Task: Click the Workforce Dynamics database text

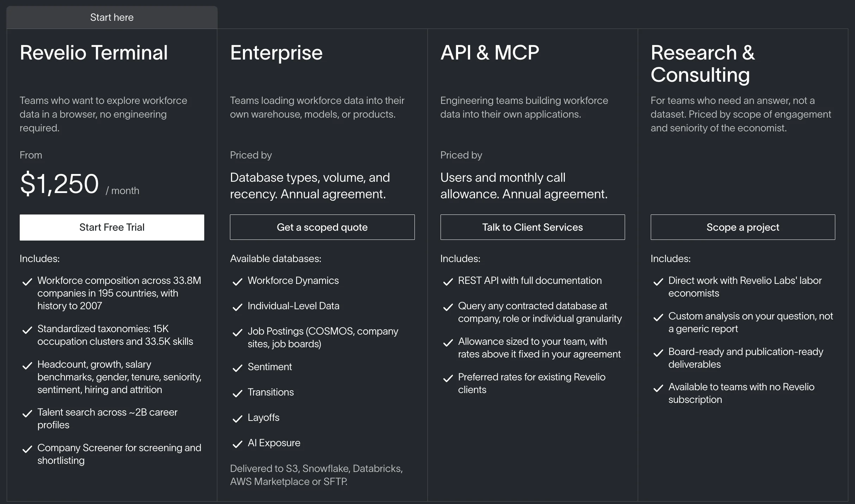Action: pos(293,280)
